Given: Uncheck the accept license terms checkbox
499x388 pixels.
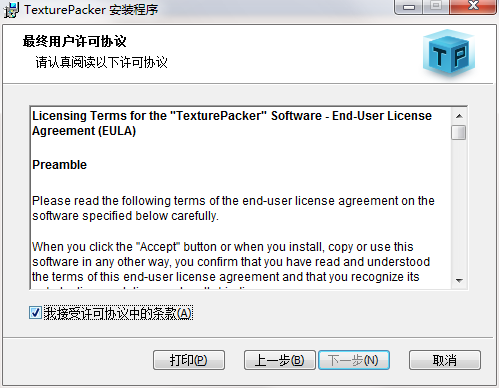Looking at the screenshot, I should point(35,313).
